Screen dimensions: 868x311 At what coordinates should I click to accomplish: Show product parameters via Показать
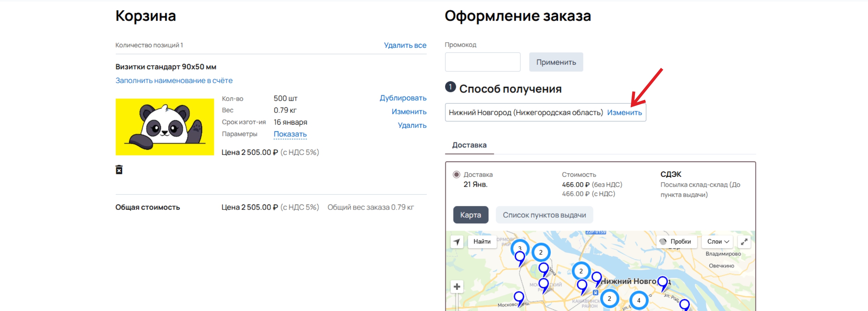coord(290,134)
